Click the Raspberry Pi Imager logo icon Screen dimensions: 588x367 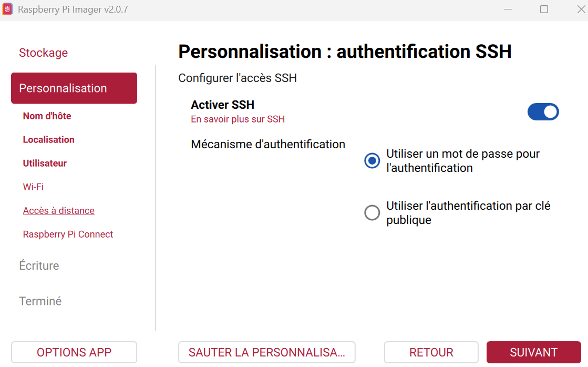(x=7, y=9)
